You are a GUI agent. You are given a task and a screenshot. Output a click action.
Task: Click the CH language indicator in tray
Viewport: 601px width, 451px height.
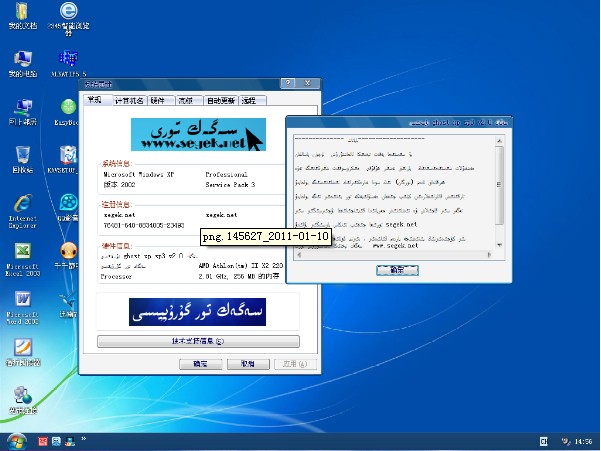(x=544, y=442)
